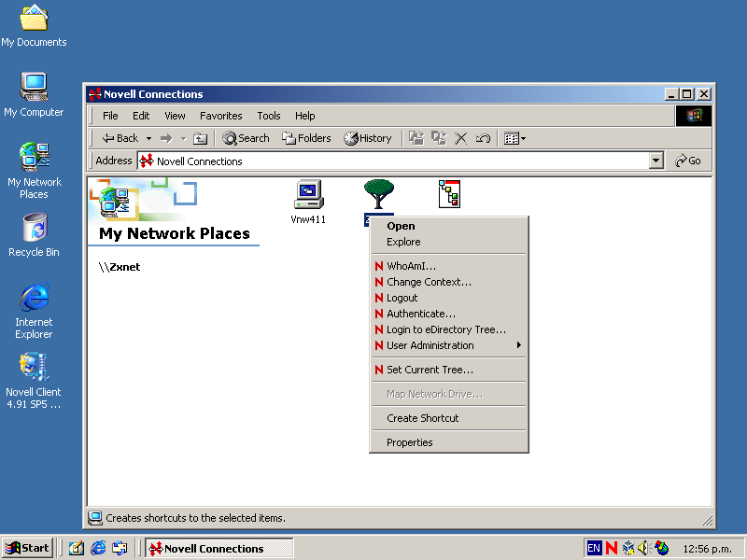Click the tray icon next to the N

pyautogui.click(x=628, y=548)
